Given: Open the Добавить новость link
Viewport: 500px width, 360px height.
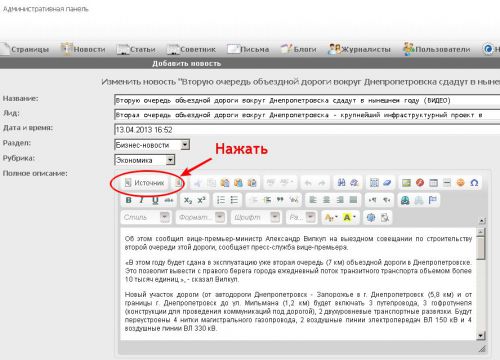Looking at the screenshot, I should pos(187,63).
